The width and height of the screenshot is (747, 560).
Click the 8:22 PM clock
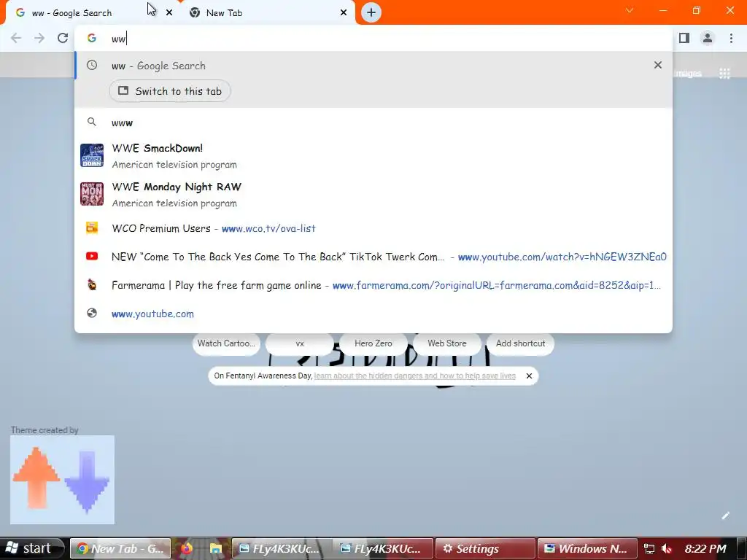click(x=705, y=548)
